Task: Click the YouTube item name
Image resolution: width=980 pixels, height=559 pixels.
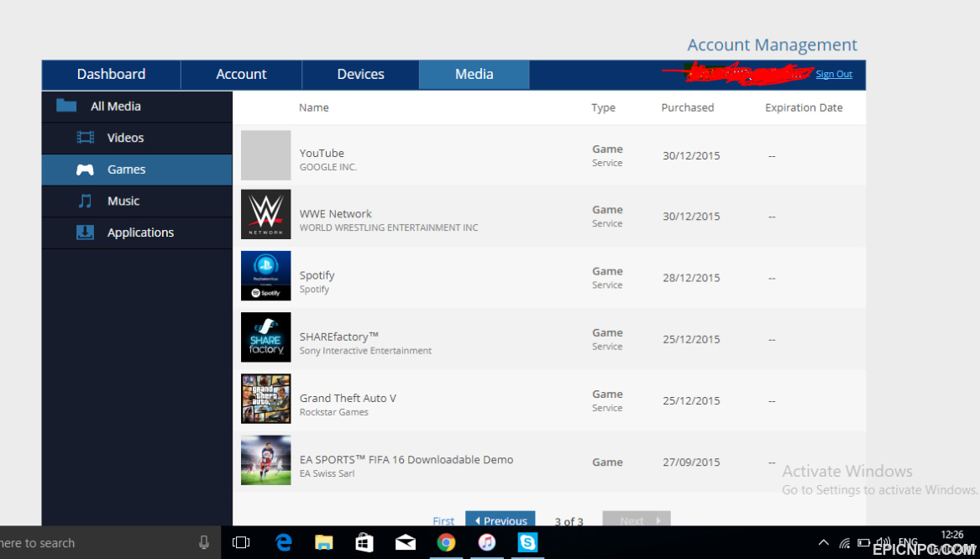Action: [x=322, y=153]
